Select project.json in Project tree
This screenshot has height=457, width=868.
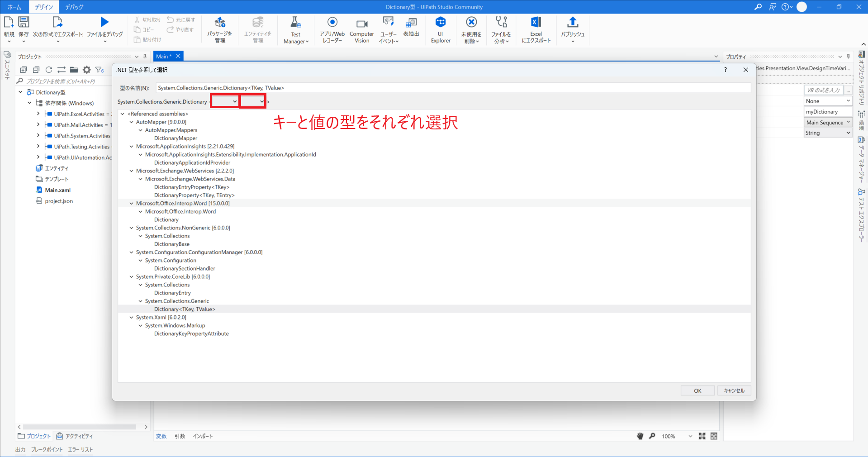(x=59, y=201)
